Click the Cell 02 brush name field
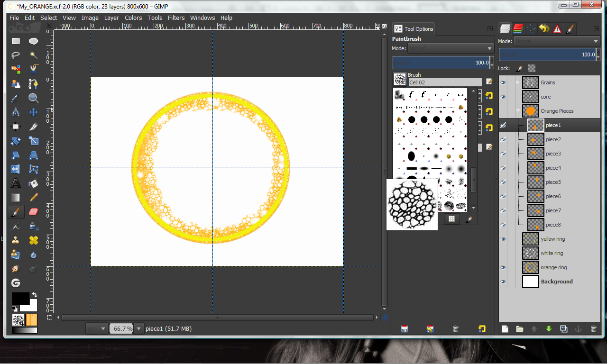 point(445,82)
